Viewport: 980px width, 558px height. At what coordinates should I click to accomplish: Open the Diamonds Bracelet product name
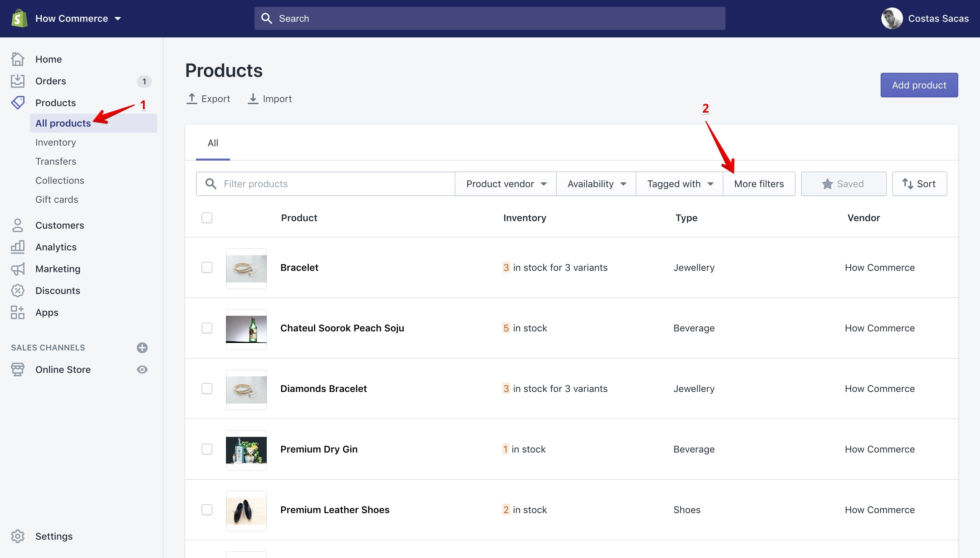coord(324,388)
